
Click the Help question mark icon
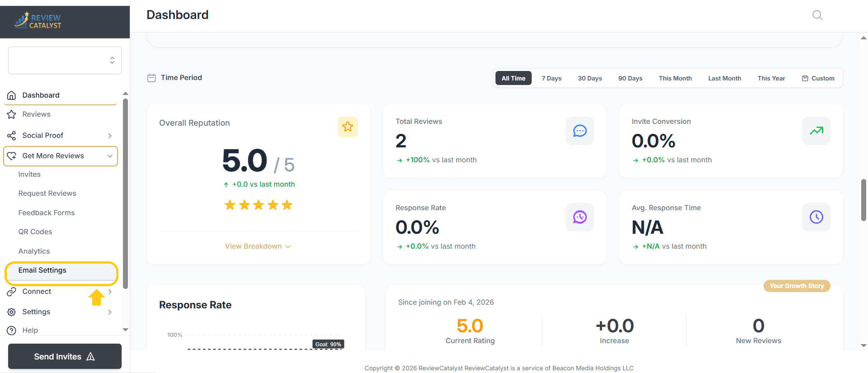point(12,331)
